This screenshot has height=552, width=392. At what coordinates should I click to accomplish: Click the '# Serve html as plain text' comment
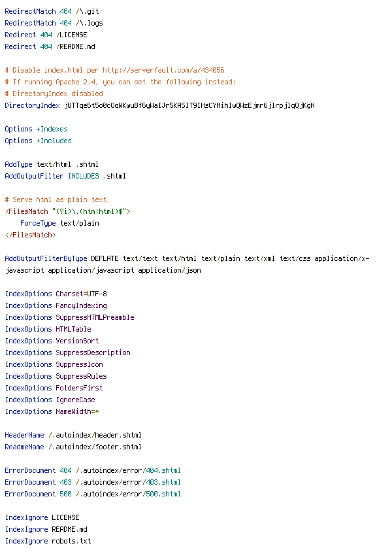(x=56, y=199)
